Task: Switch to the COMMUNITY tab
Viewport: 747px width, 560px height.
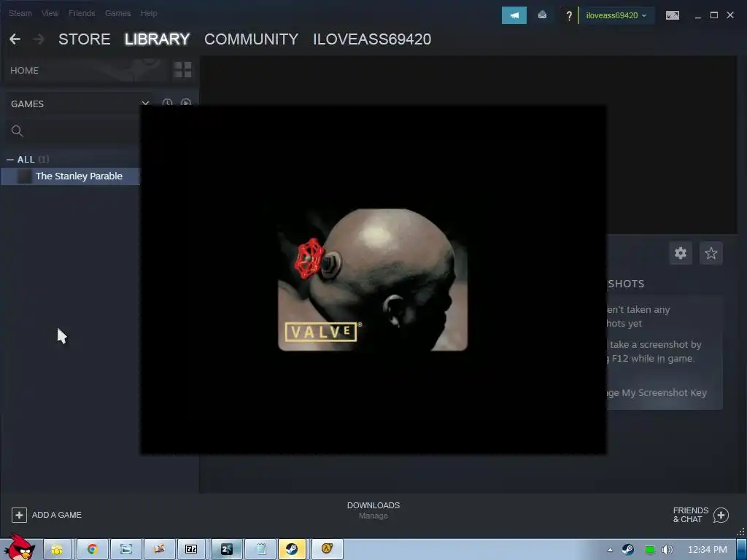Action: pos(251,39)
